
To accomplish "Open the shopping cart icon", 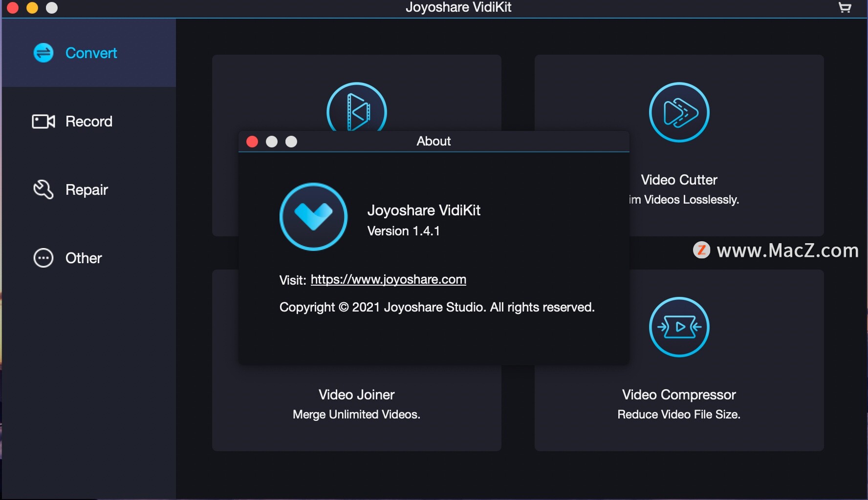I will 845,7.
